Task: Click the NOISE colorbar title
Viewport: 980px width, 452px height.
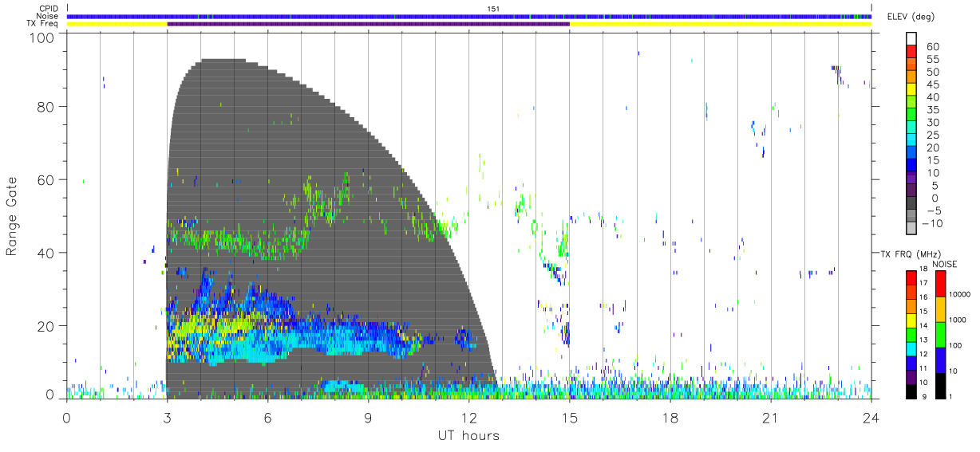Action: 945,264
